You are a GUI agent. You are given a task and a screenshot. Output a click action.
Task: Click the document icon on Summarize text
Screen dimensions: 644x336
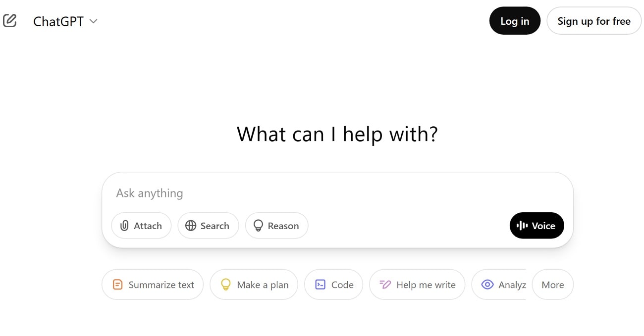tap(117, 285)
